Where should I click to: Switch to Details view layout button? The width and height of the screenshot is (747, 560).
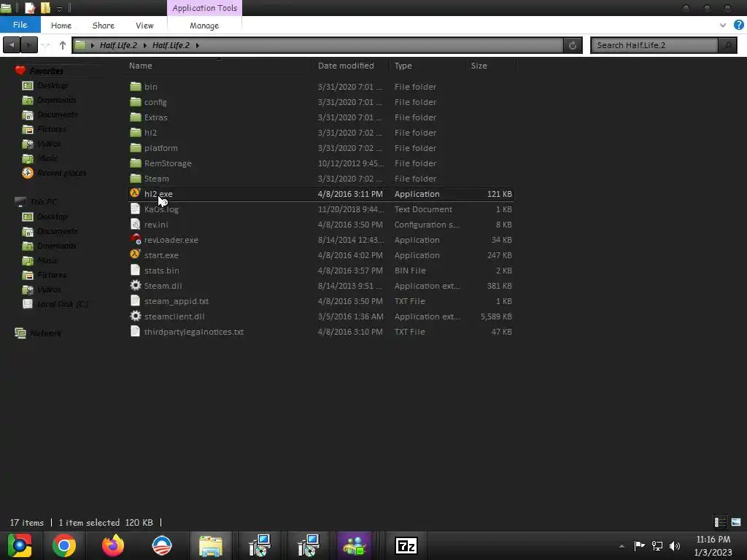pos(720,522)
